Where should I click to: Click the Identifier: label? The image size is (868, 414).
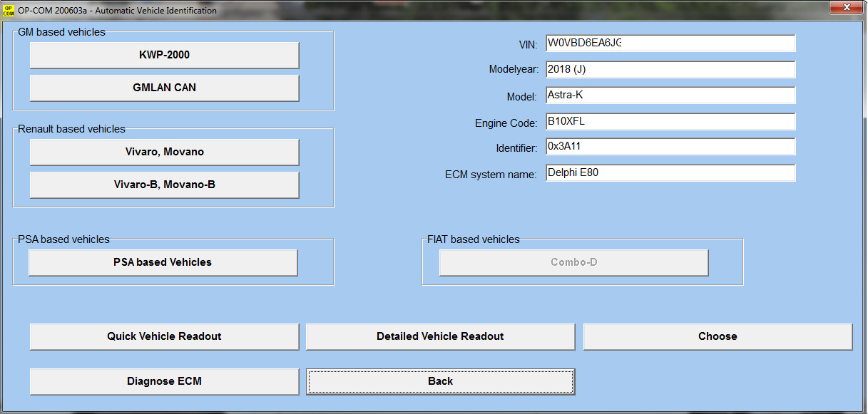517,148
